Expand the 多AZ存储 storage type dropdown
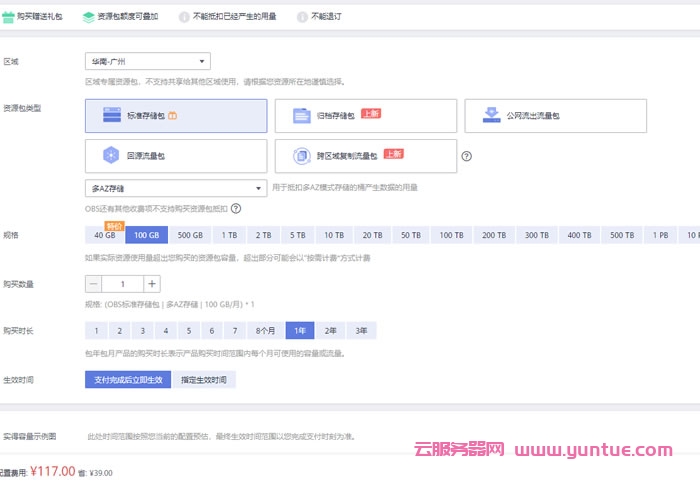 point(175,187)
